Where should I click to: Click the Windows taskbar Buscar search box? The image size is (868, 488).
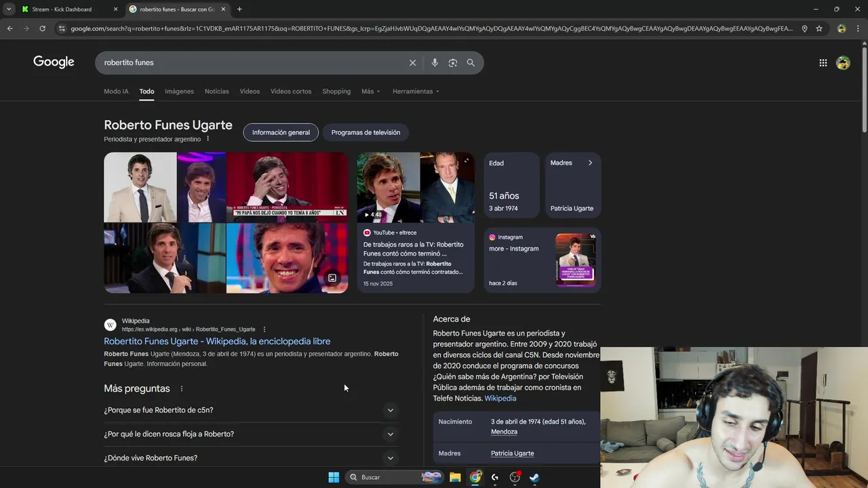point(395,477)
